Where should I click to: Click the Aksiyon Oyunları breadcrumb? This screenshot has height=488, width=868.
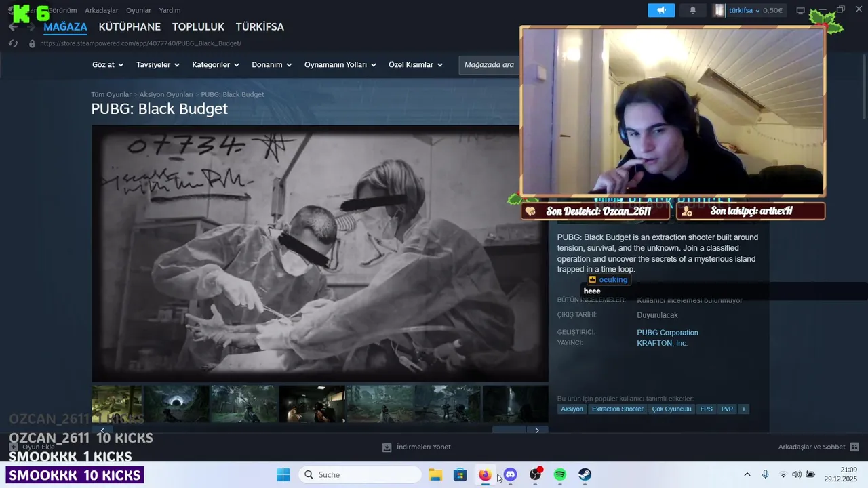point(166,94)
